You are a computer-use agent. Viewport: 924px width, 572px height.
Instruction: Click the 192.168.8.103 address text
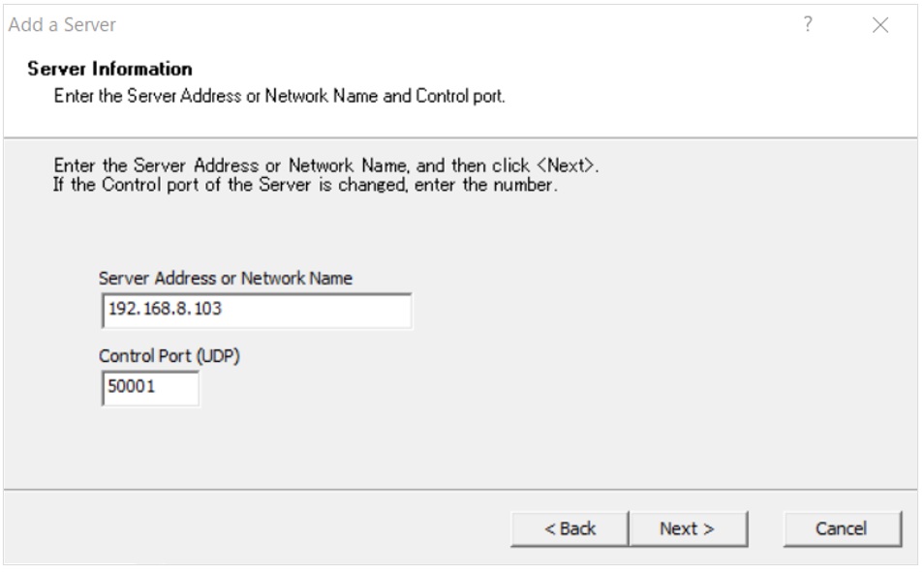click(x=165, y=309)
